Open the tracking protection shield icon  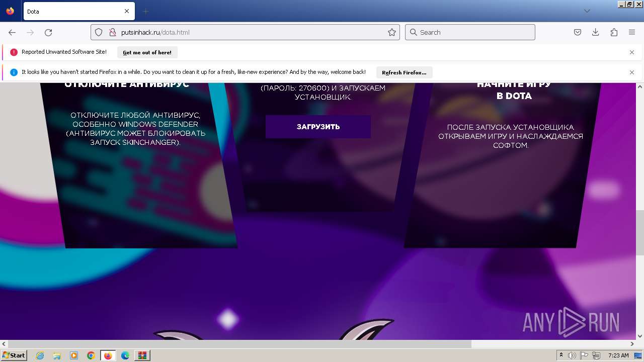(99, 32)
